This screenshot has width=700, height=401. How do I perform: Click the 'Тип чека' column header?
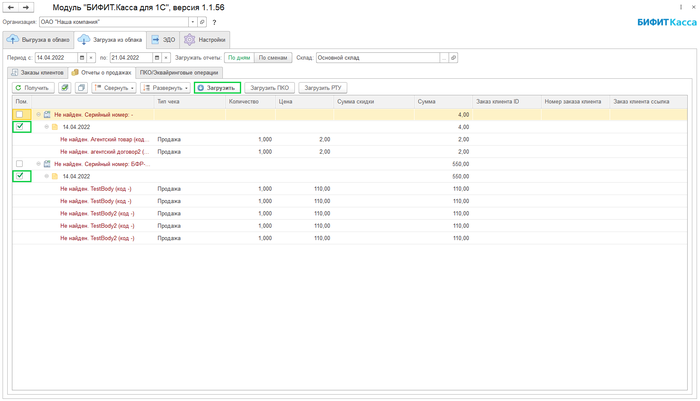point(190,102)
